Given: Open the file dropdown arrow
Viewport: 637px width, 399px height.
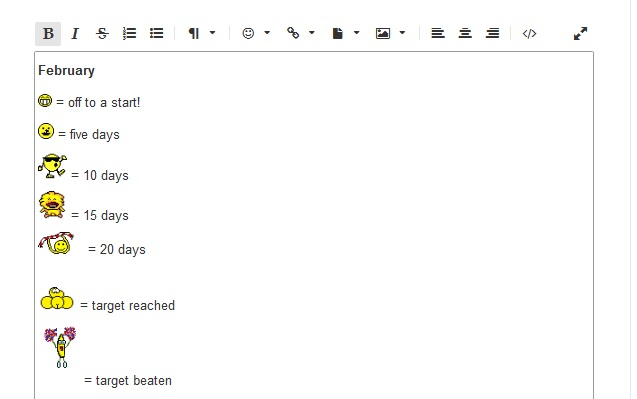Looking at the screenshot, I should tap(356, 33).
